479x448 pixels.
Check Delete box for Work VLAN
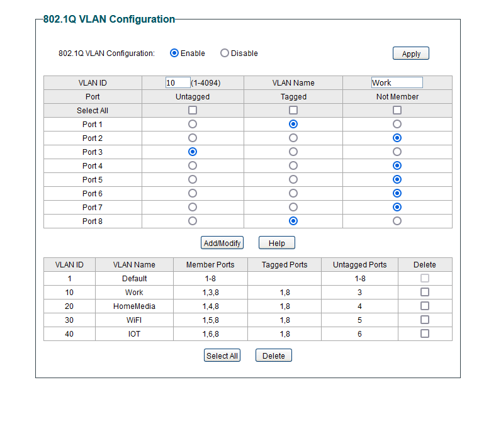(425, 292)
